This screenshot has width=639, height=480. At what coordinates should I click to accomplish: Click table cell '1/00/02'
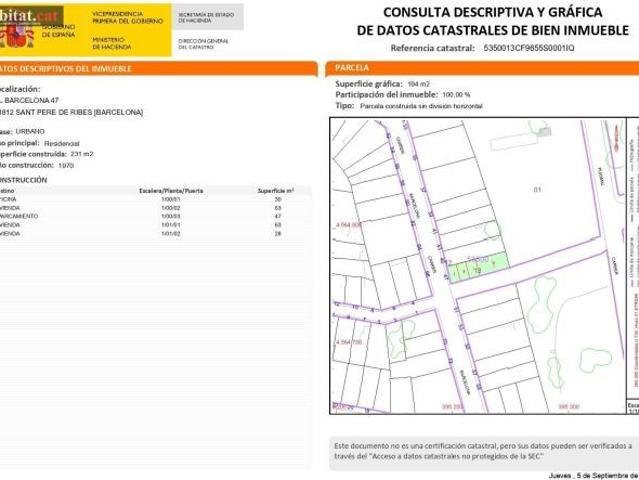tap(170, 208)
